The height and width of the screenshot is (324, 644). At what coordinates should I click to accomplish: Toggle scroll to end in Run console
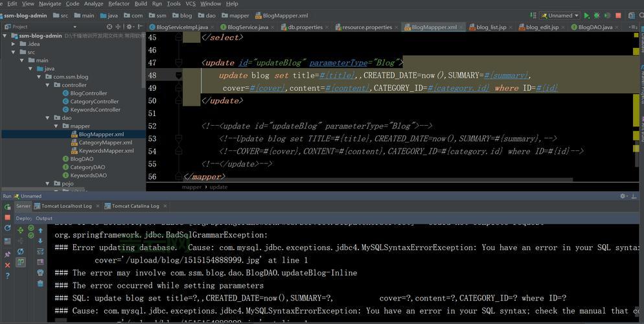[x=40, y=262]
